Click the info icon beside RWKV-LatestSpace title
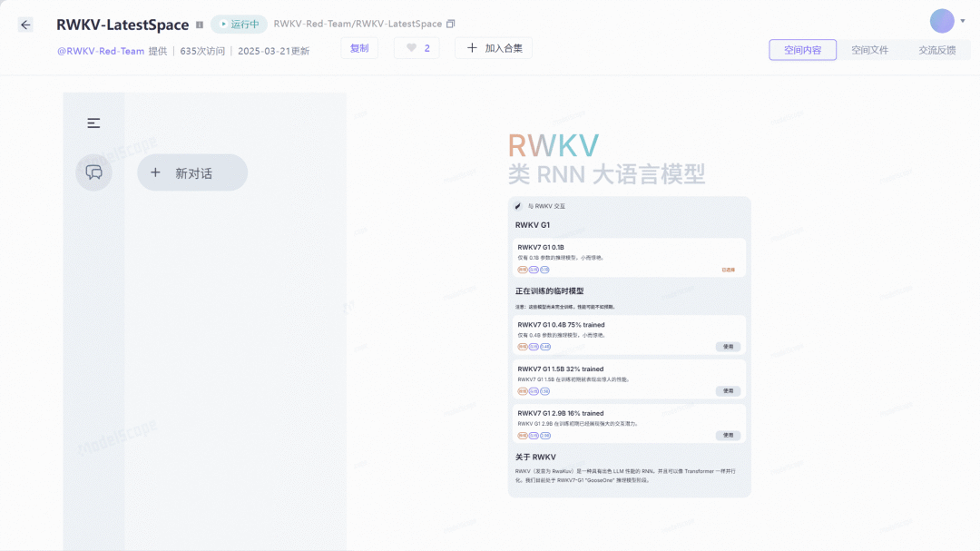The image size is (980, 551). [200, 25]
